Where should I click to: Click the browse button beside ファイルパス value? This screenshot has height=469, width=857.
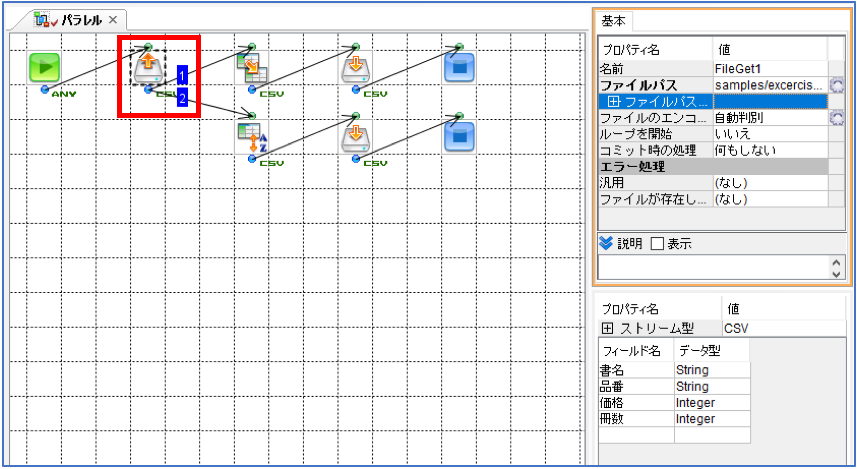pos(836,85)
